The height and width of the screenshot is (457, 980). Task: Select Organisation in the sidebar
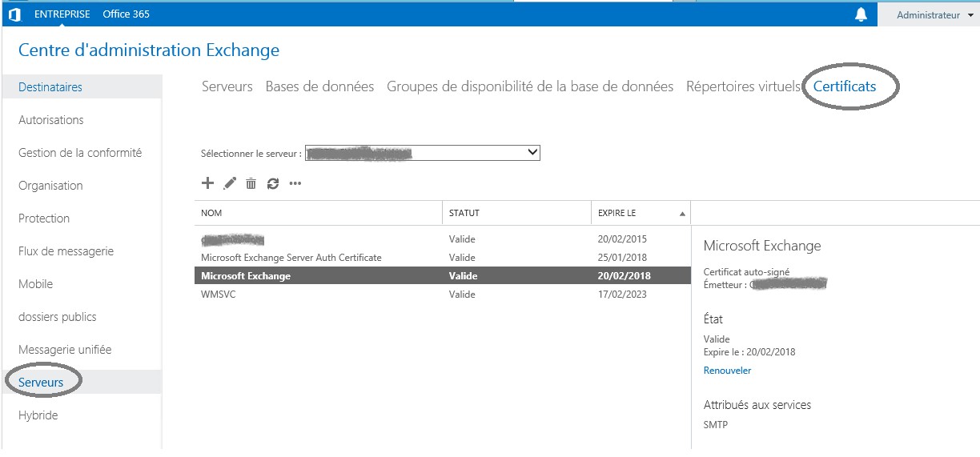coord(50,186)
